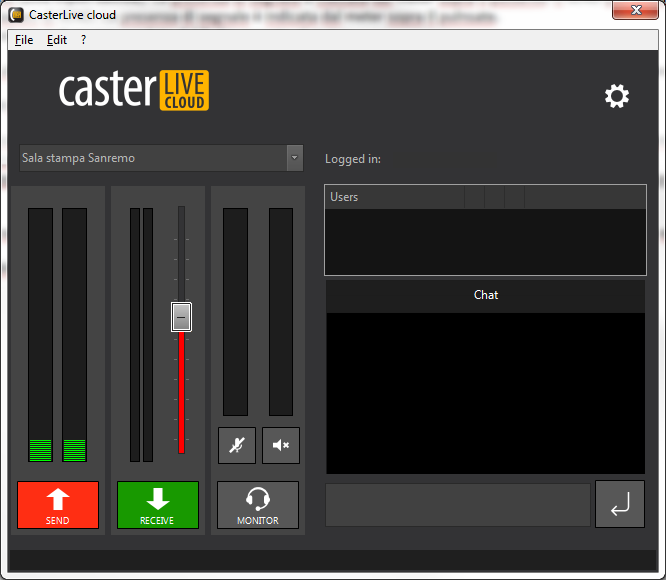Submit chat message with return arrow button
This screenshot has width=666, height=580.
[620, 504]
